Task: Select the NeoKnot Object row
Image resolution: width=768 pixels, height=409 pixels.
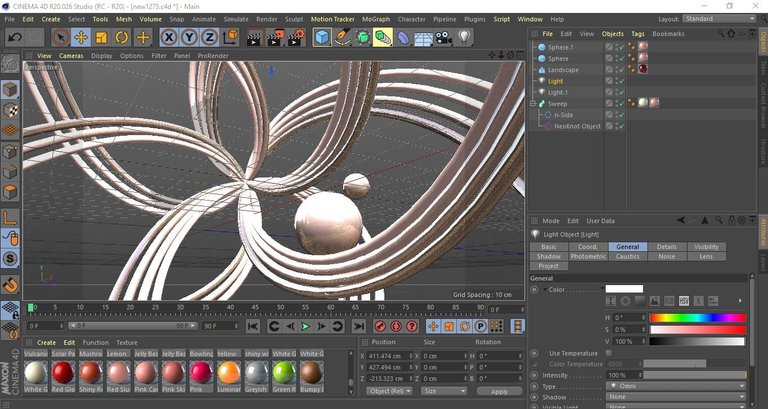Action: pos(577,126)
